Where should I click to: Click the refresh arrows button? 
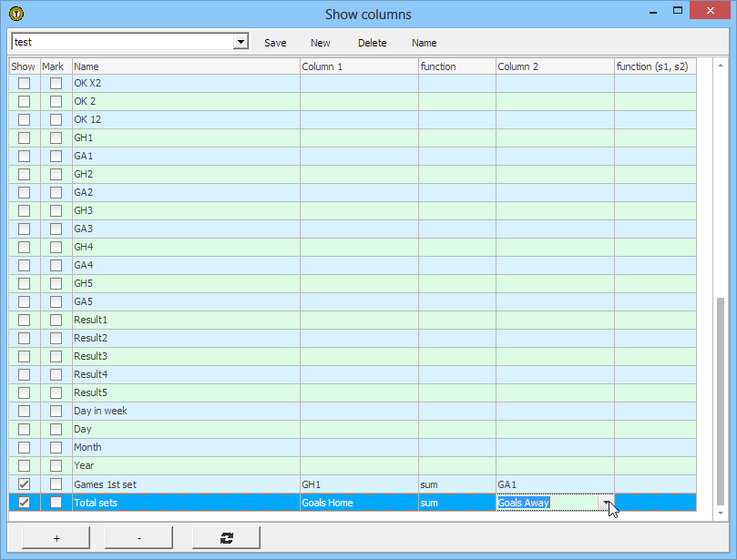pyautogui.click(x=226, y=538)
